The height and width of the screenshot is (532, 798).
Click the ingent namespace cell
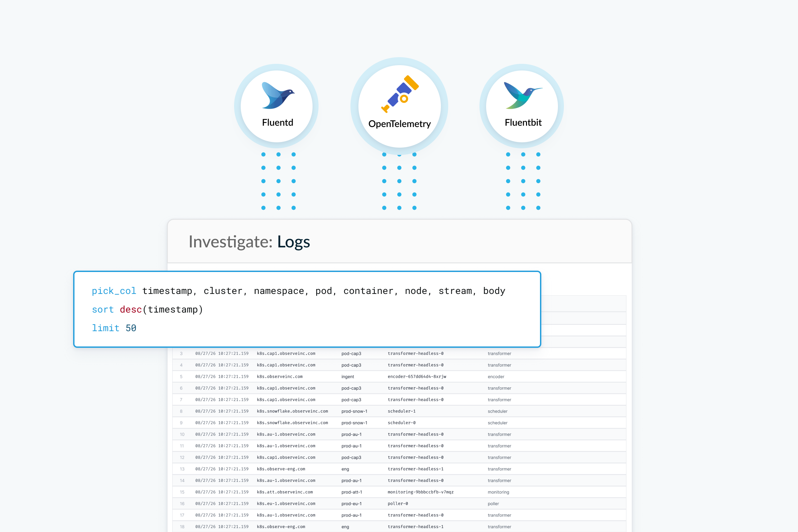348,377
